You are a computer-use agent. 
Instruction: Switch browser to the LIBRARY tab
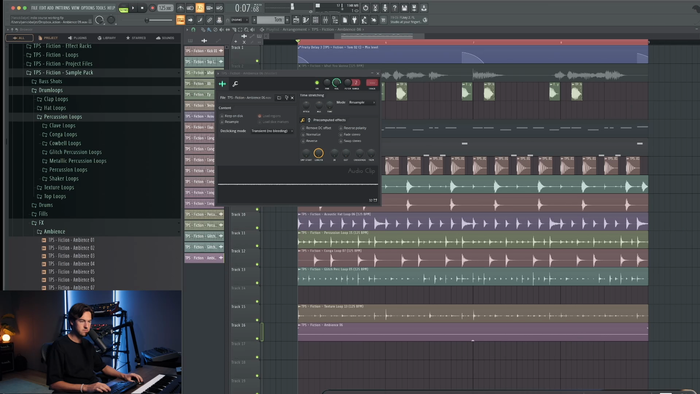point(107,38)
